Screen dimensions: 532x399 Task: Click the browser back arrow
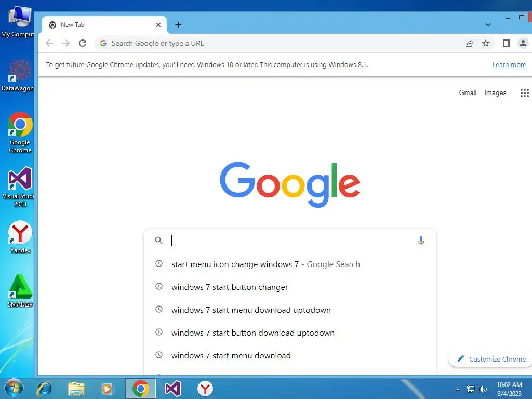click(49, 43)
